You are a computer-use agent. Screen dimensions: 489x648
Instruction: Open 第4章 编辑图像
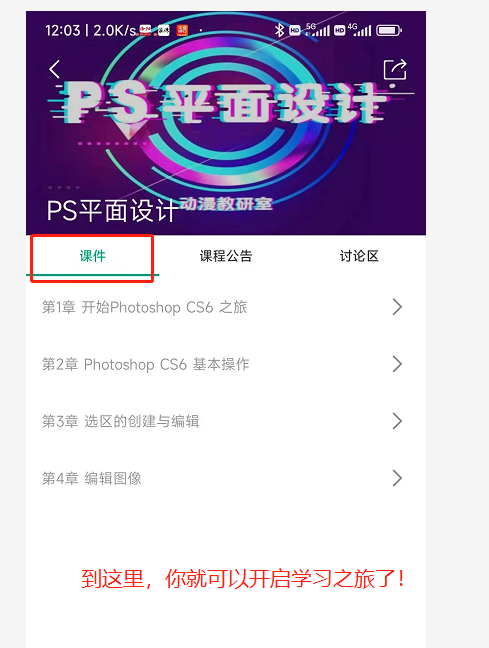226,478
